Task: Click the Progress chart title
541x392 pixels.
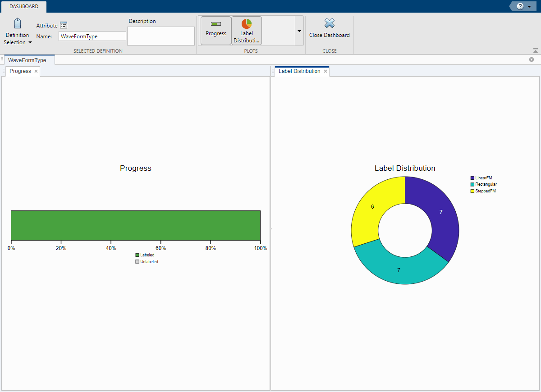Action: coord(136,169)
